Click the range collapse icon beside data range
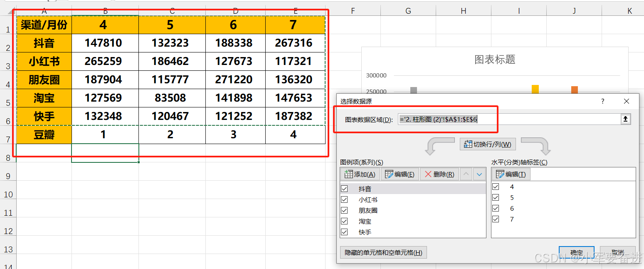Screen dimensions: 644x269 (x=625, y=120)
